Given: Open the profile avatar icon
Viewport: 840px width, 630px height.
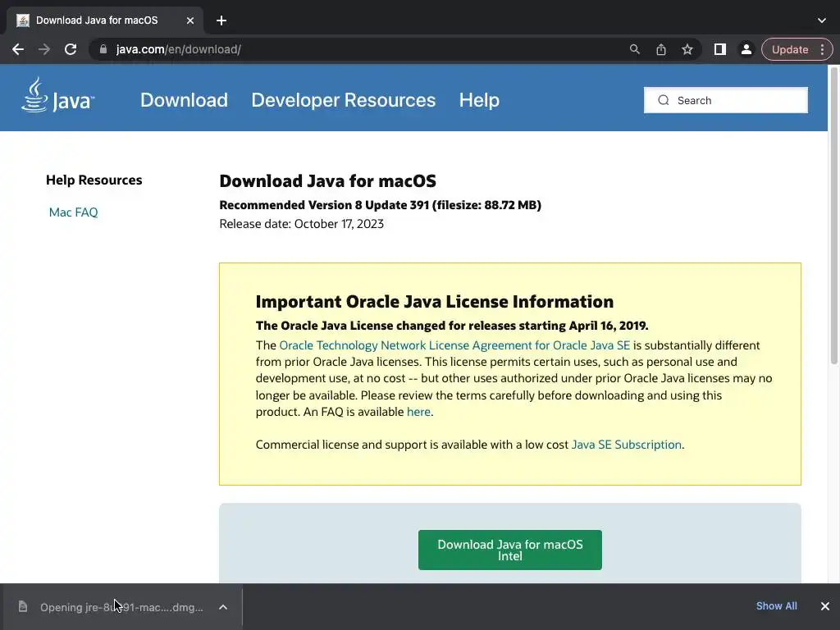Looking at the screenshot, I should [746, 49].
